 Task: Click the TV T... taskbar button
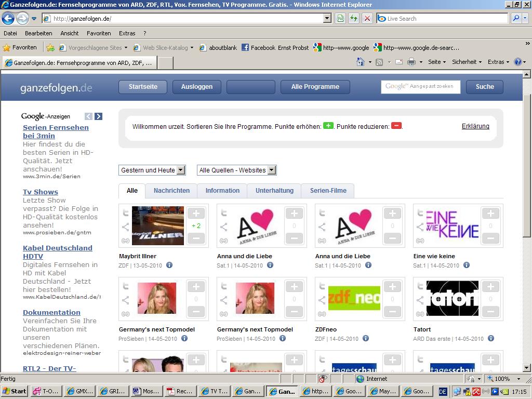point(215,391)
